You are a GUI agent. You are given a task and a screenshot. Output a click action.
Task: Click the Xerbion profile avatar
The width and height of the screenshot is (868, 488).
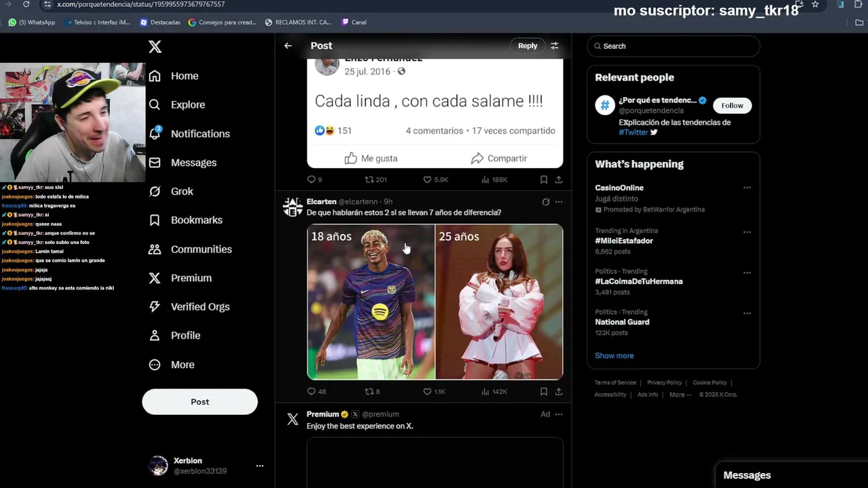158,466
